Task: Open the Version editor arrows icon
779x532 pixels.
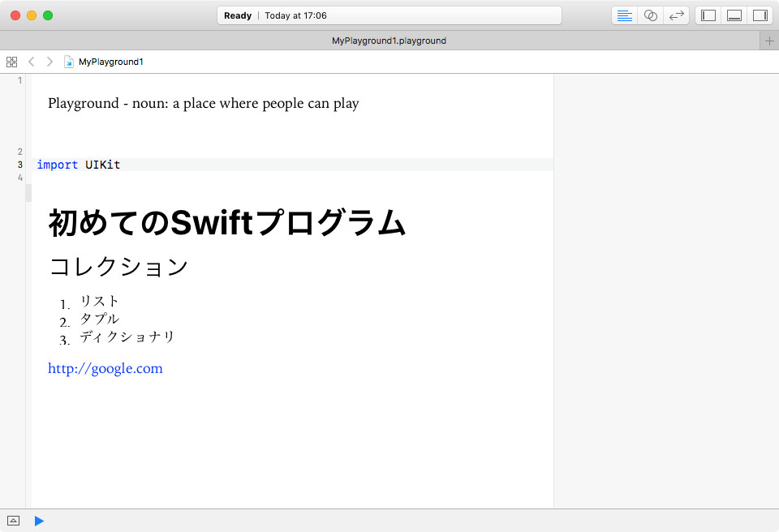Action: tap(676, 15)
